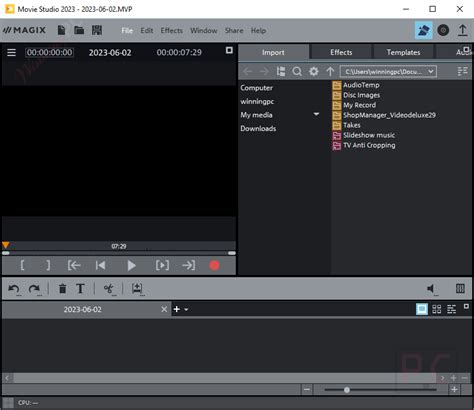Redo the last action
The width and height of the screenshot is (474, 410).
point(34,289)
